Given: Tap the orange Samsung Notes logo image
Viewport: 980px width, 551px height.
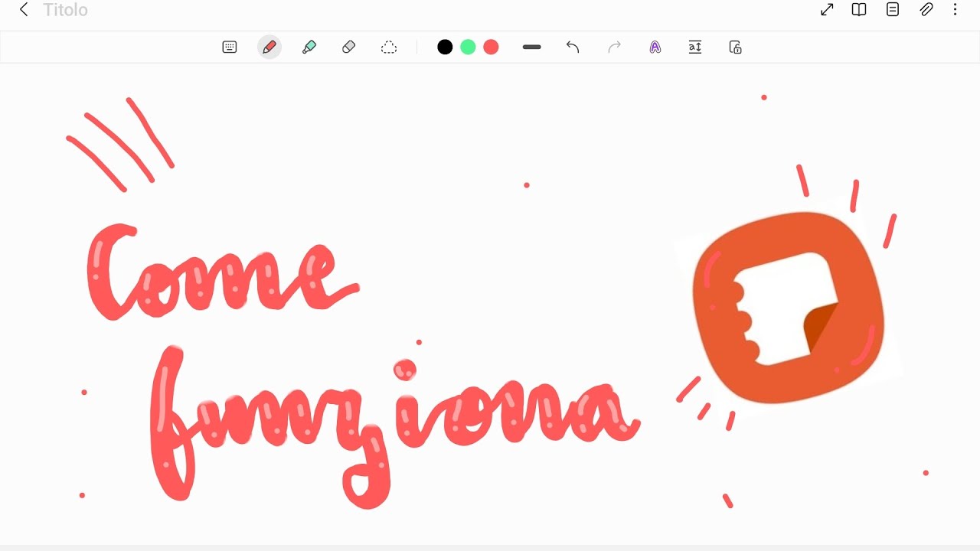Looking at the screenshot, I should click(789, 308).
